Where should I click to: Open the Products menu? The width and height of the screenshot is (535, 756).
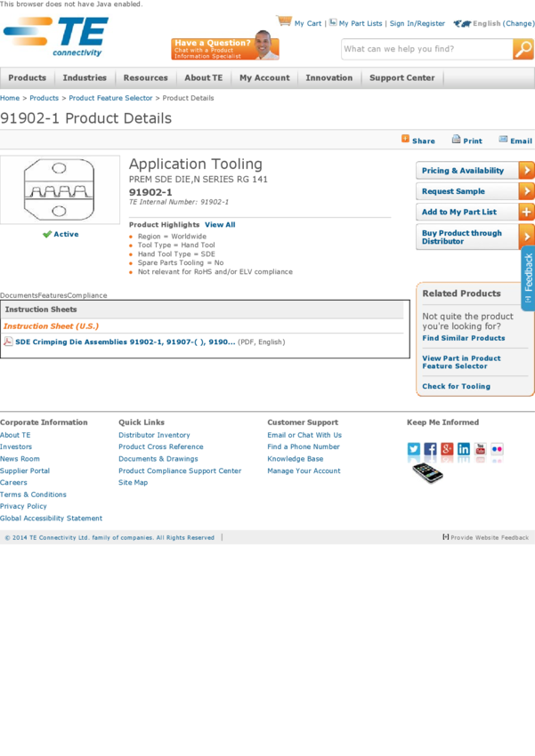27,78
